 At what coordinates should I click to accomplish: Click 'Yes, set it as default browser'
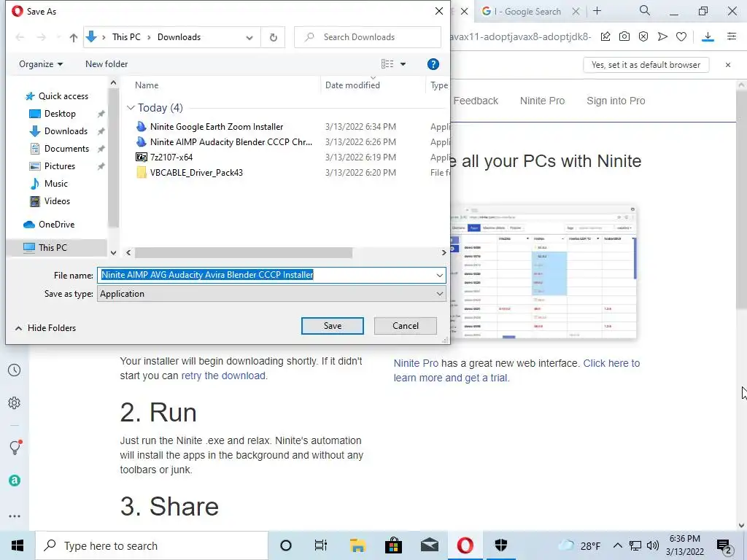[x=646, y=65]
